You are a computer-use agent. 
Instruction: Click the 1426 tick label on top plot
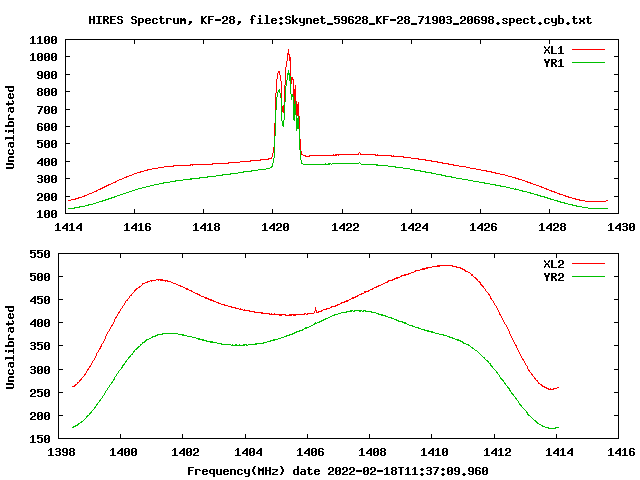(x=483, y=227)
